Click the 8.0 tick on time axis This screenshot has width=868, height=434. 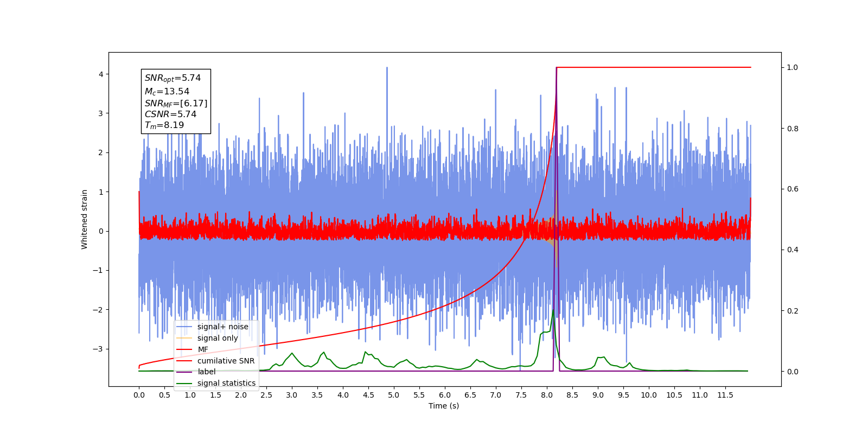(x=547, y=395)
